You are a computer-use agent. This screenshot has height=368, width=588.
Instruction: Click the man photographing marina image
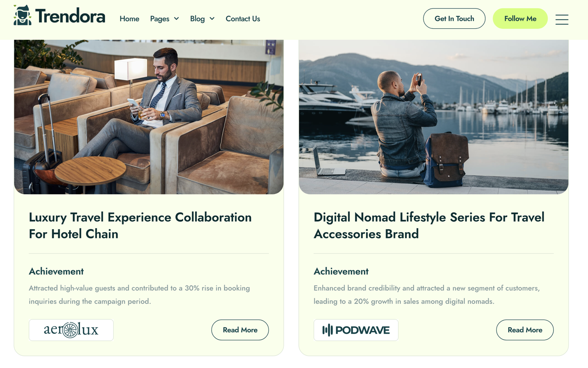pyautogui.click(x=434, y=117)
